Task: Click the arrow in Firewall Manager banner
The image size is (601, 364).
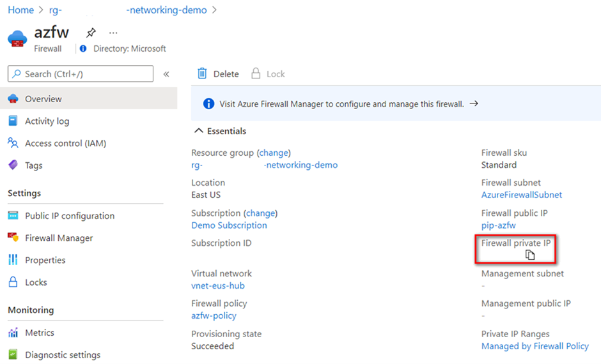Action: click(x=474, y=103)
